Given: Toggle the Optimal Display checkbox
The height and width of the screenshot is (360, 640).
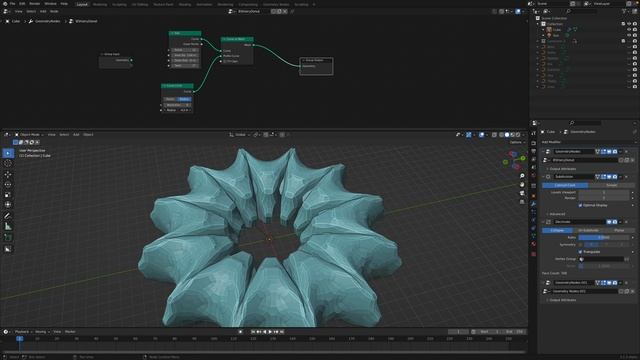Looking at the screenshot, I should 580,205.
